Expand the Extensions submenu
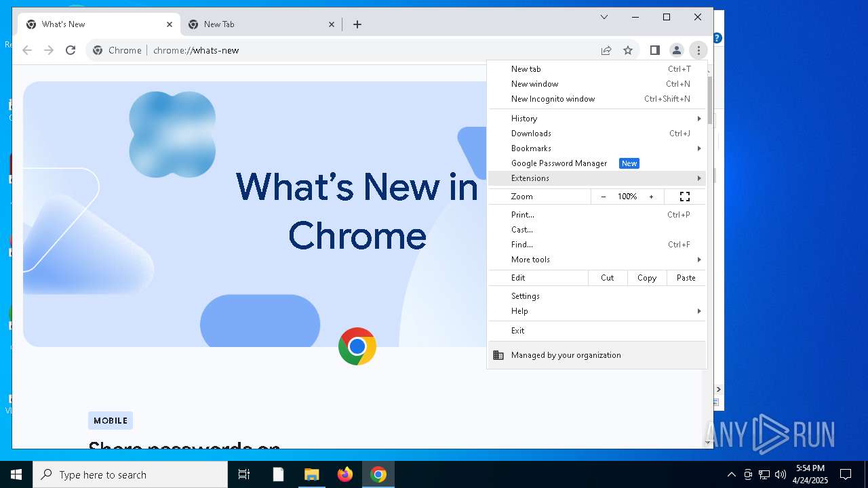This screenshot has width=868, height=488. click(x=597, y=178)
